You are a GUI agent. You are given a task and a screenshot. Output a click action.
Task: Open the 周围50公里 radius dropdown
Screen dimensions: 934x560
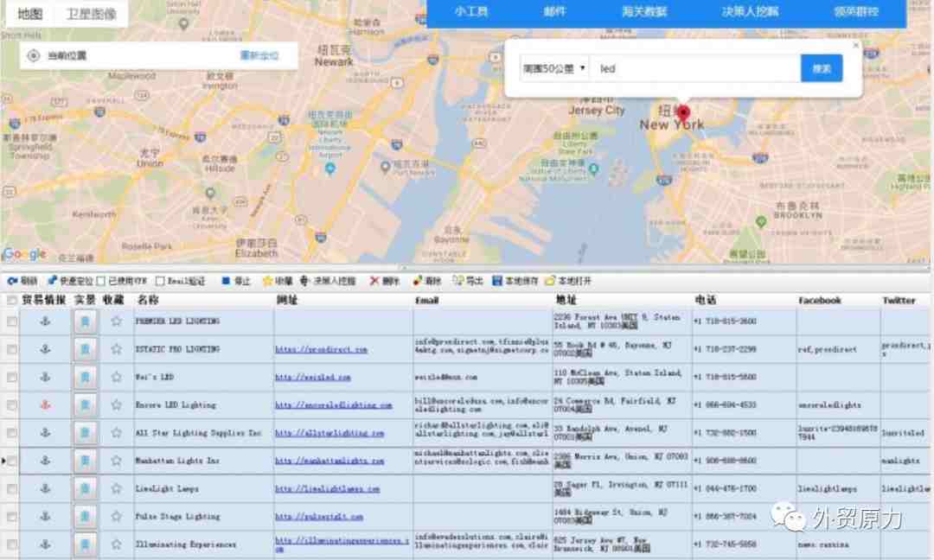[554, 68]
